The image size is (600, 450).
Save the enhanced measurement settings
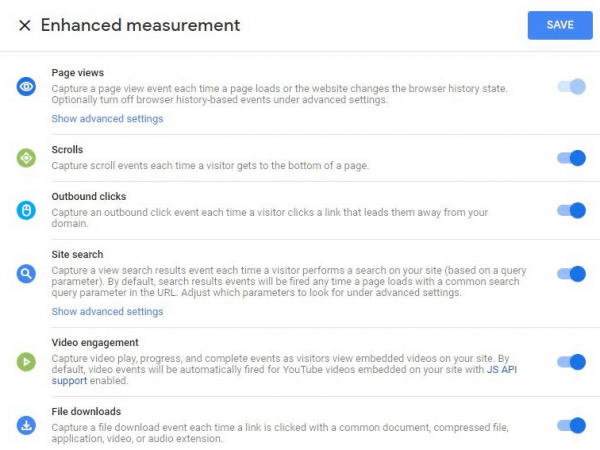pos(560,25)
